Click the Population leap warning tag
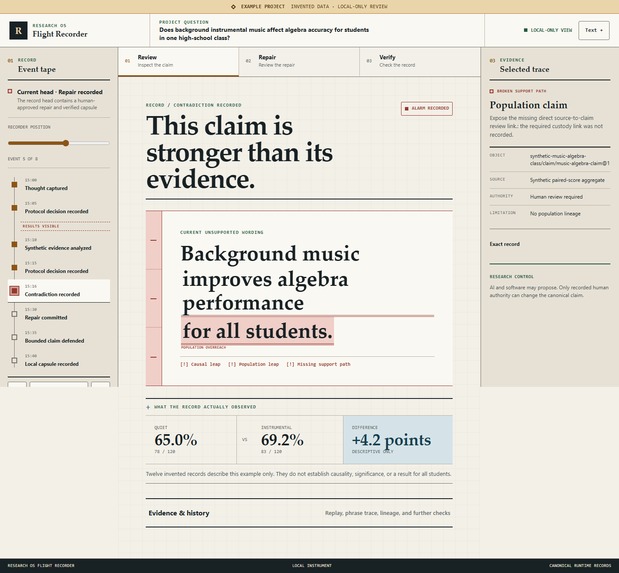 click(x=253, y=364)
